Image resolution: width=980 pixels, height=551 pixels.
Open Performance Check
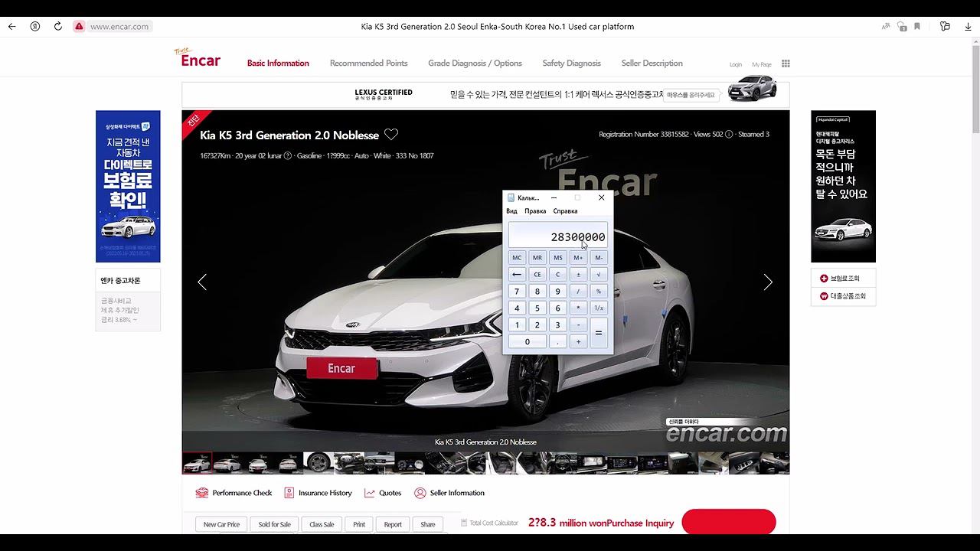click(x=234, y=493)
